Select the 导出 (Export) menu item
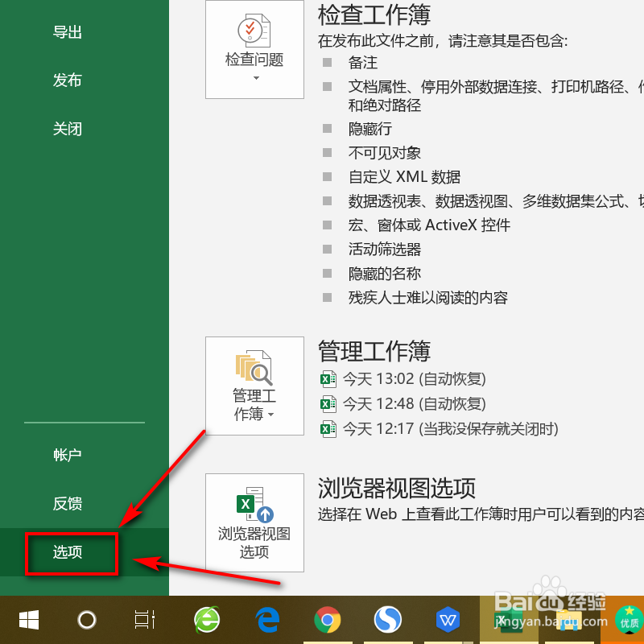Viewport: 644px width, 644px height. point(67,32)
